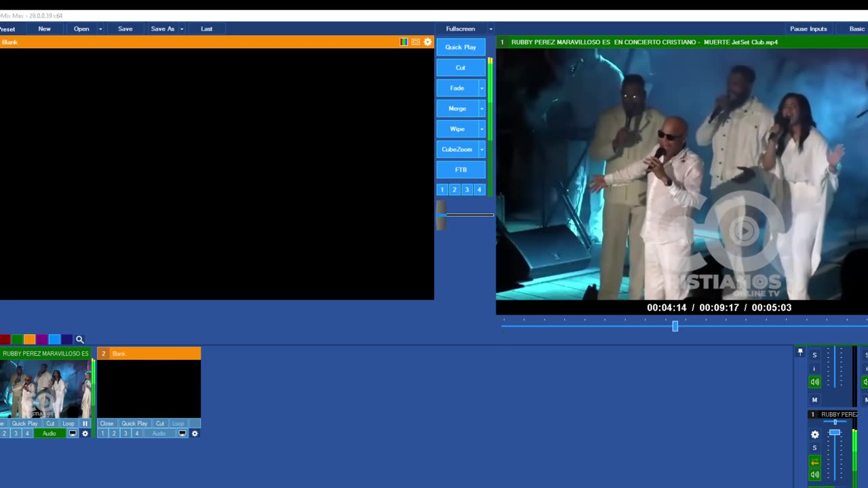The height and width of the screenshot is (488, 868).
Task: Toggle Loop on RUBBY PEREZ input
Action: click(x=68, y=424)
